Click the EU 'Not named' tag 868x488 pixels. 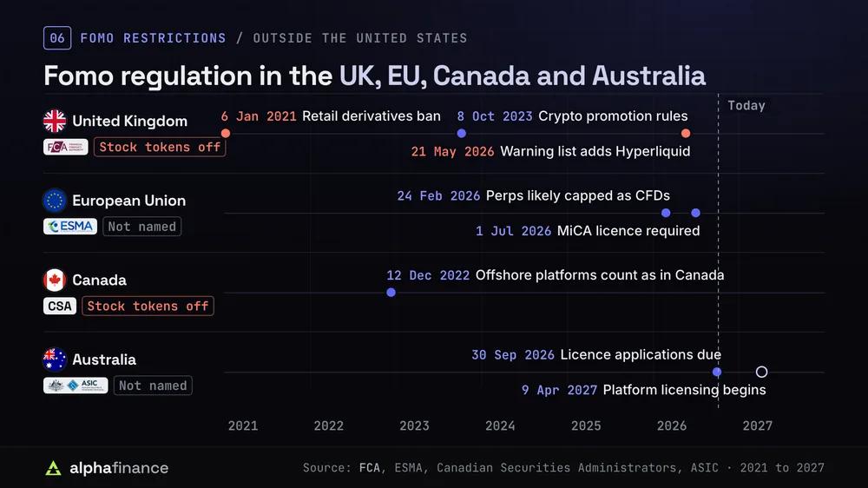pos(141,227)
